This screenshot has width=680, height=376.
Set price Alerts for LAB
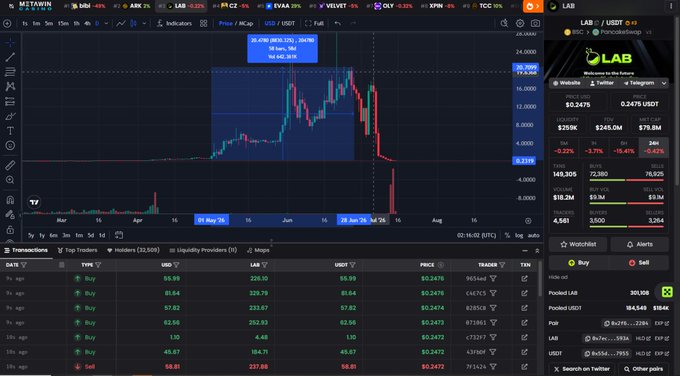point(640,245)
